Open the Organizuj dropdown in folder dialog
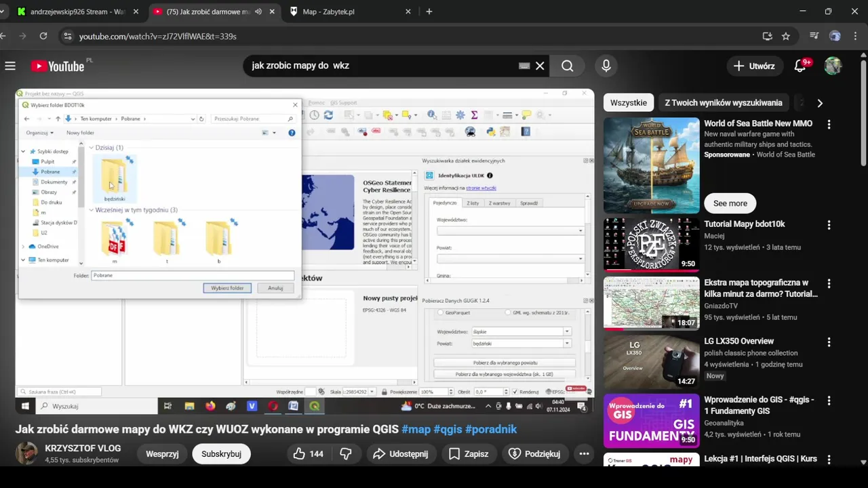 (x=39, y=133)
